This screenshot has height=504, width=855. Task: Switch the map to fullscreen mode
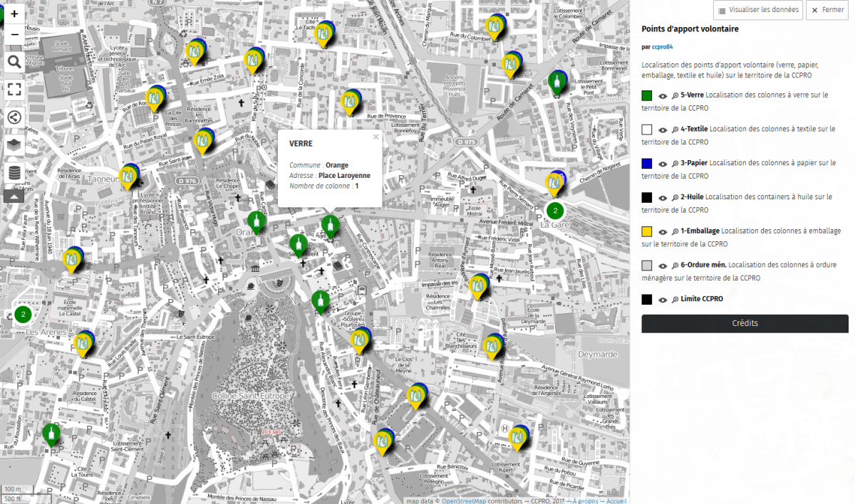point(14,89)
